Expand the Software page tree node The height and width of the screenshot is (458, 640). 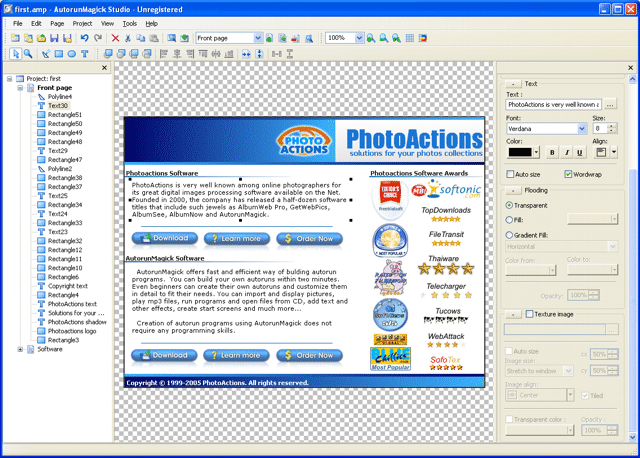(20, 349)
